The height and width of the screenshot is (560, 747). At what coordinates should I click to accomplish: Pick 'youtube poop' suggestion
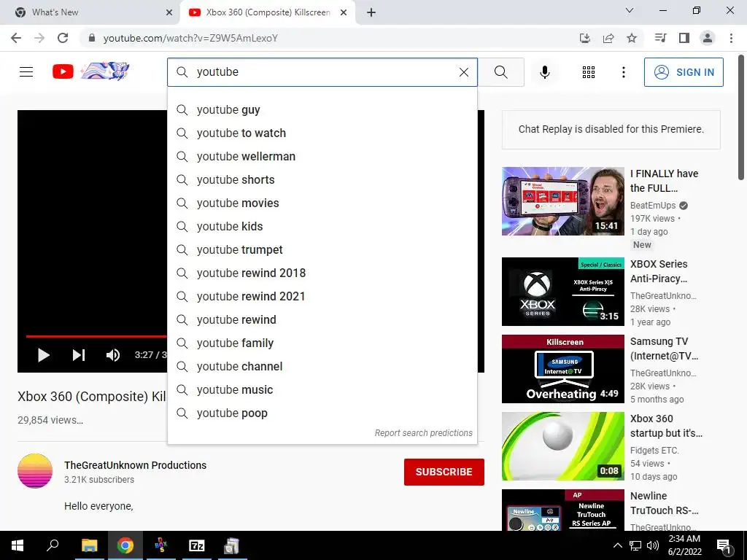(x=322, y=413)
